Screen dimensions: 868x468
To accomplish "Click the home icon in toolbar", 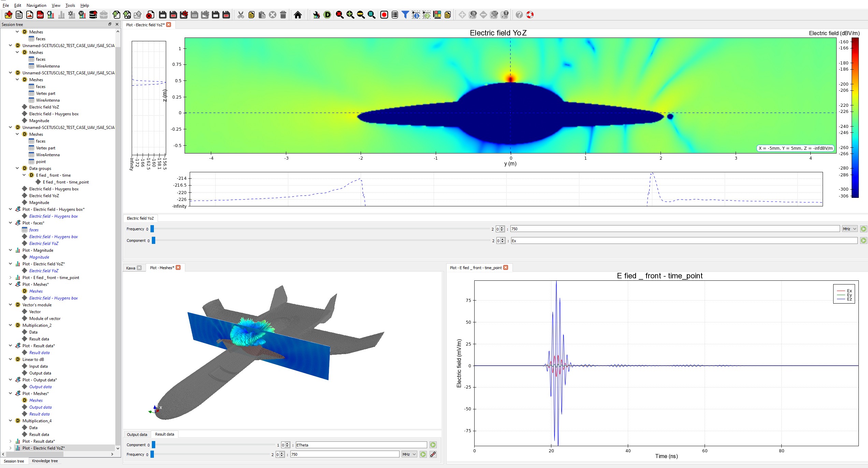I will [298, 15].
